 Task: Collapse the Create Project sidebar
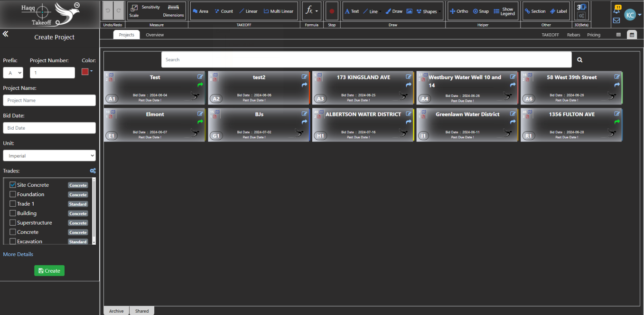(6, 34)
